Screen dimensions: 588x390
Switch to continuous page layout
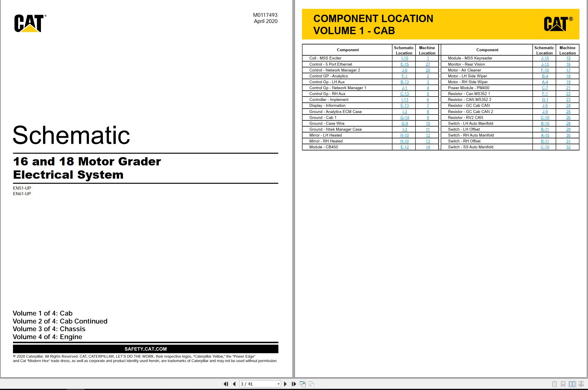coord(563,384)
